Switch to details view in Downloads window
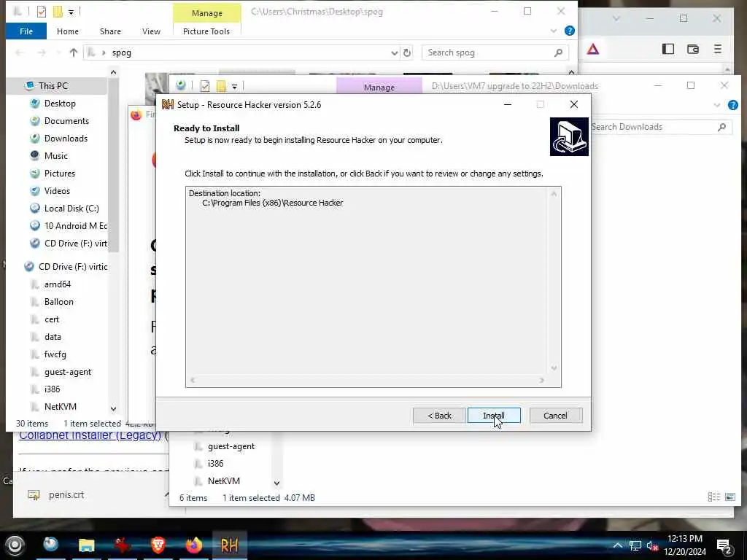 [714, 497]
